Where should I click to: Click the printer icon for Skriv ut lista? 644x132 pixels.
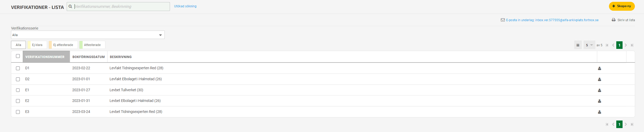614,20
